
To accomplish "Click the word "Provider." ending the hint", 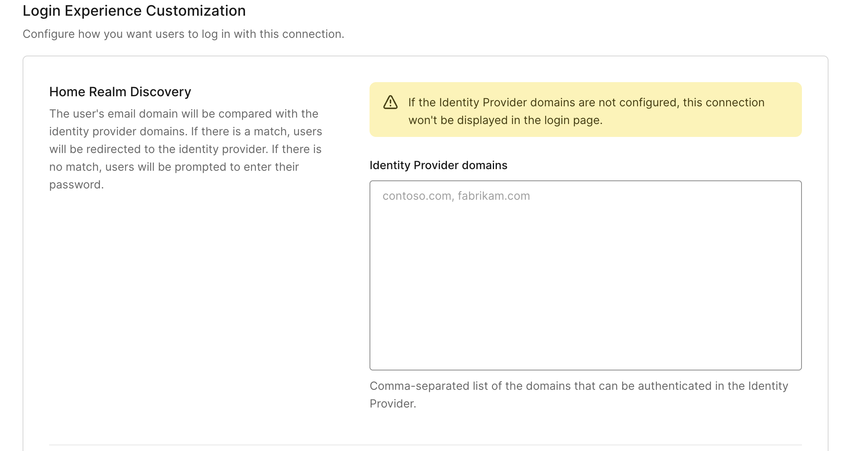I will click(392, 403).
